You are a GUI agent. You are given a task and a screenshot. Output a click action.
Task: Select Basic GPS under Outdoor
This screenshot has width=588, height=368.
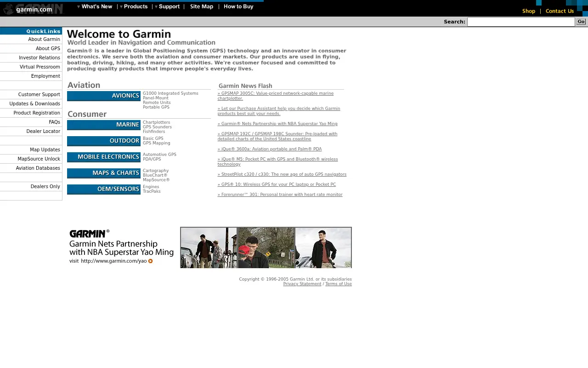pos(153,138)
